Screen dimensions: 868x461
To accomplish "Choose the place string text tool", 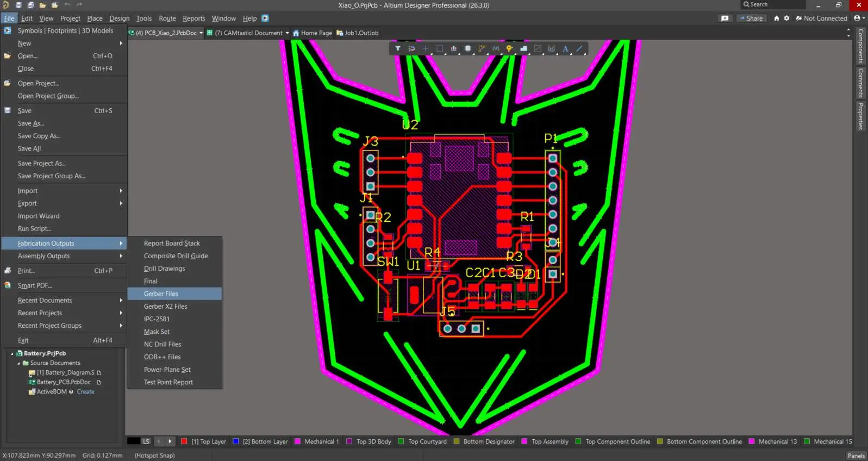I will (565, 49).
